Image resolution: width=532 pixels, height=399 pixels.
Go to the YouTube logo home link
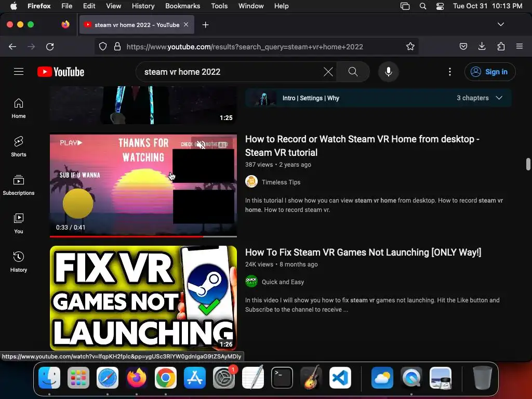[61, 72]
